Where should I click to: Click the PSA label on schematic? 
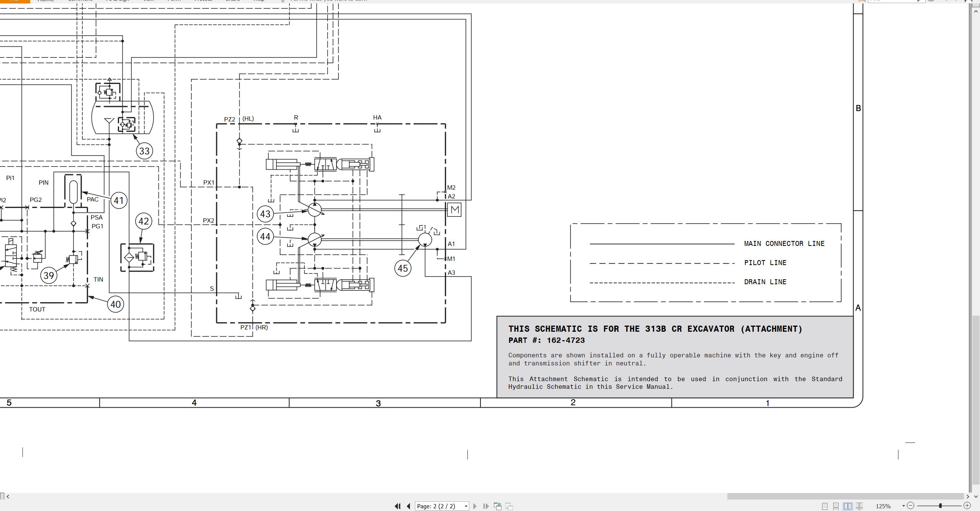pos(96,218)
